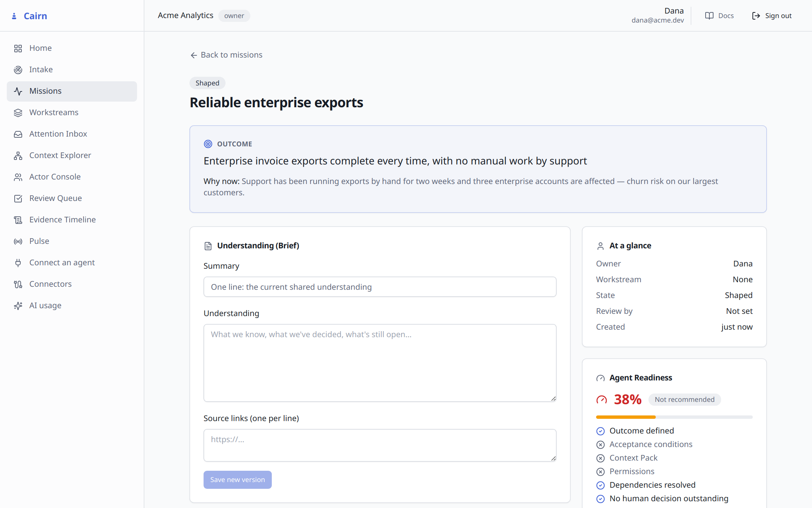The width and height of the screenshot is (812, 508).
Task: Click the Understanding (Brief) document icon
Action: pyautogui.click(x=208, y=246)
